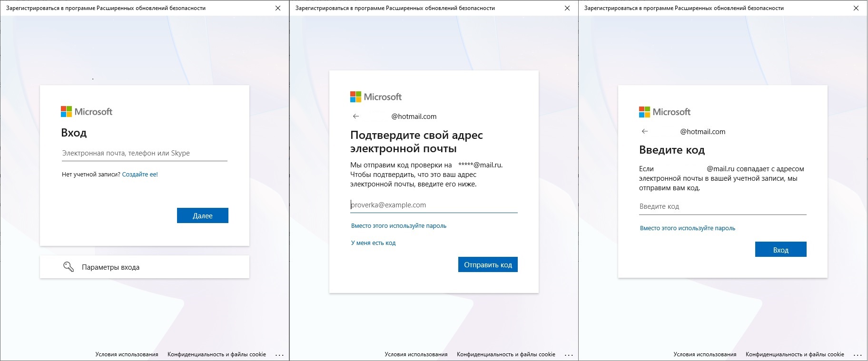Click the @hotmail.com account text in middle window
The image size is (868, 361).
click(x=414, y=117)
